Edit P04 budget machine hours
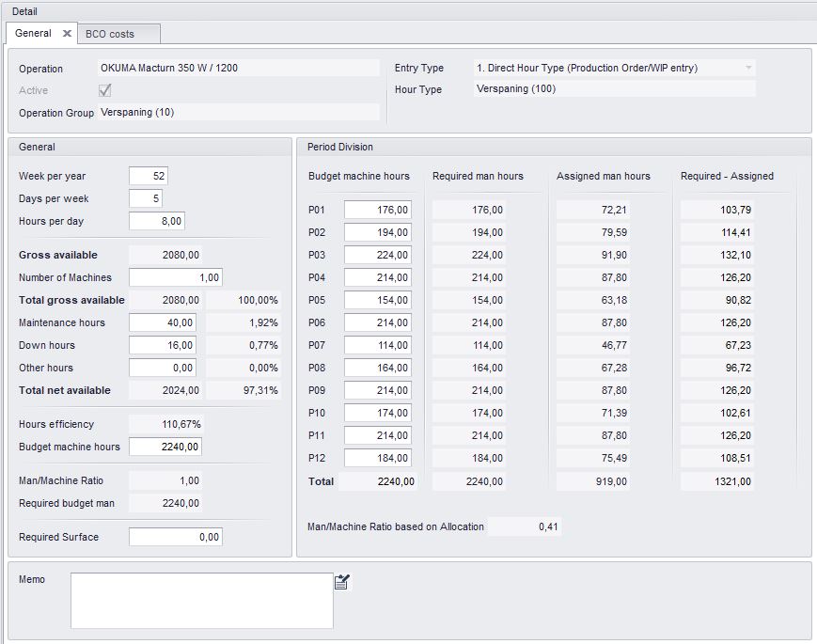The height and width of the screenshot is (644, 817). [378, 277]
